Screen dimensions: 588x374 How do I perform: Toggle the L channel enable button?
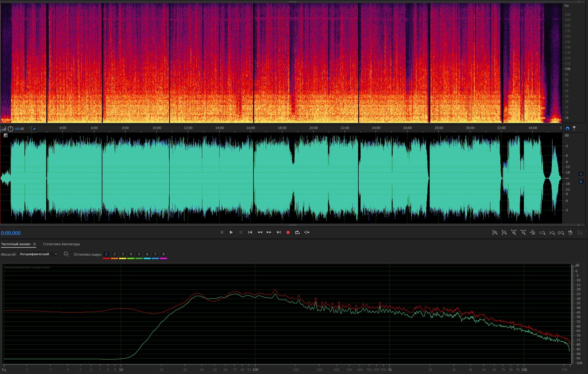pos(581,174)
